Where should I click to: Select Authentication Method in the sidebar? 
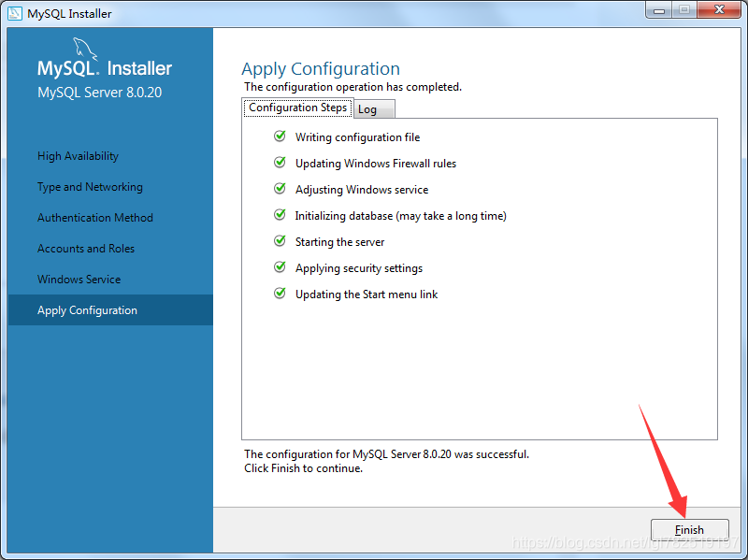95,218
